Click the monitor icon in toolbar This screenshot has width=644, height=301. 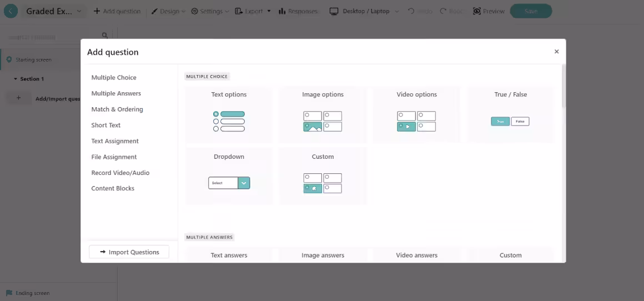[x=334, y=11]
